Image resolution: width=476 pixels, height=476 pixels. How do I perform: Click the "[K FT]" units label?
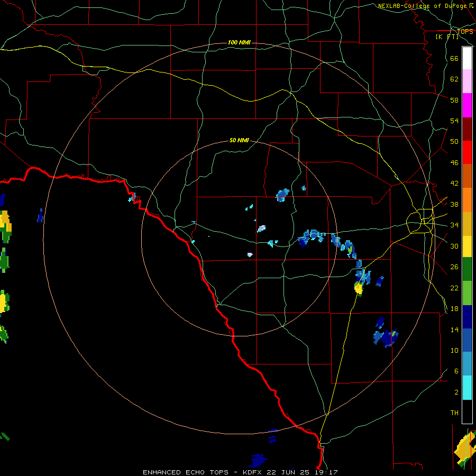(x=447, y=37)
